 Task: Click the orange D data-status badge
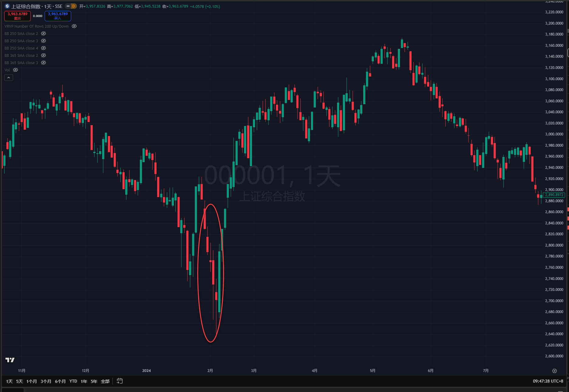[x=74, y=6]
